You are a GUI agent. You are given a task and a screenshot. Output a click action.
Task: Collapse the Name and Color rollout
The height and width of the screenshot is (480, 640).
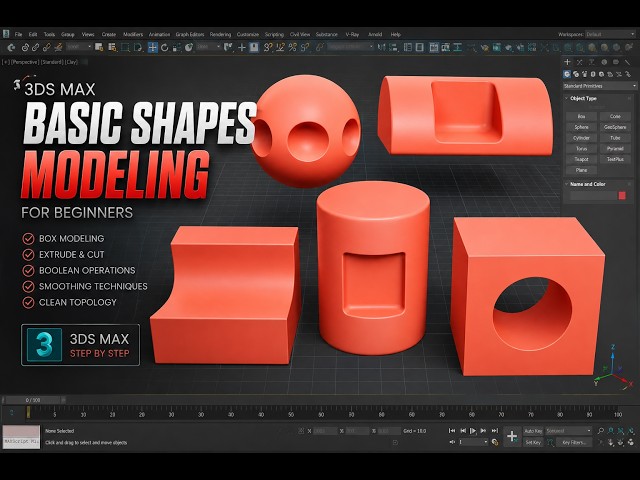[587, 184]
